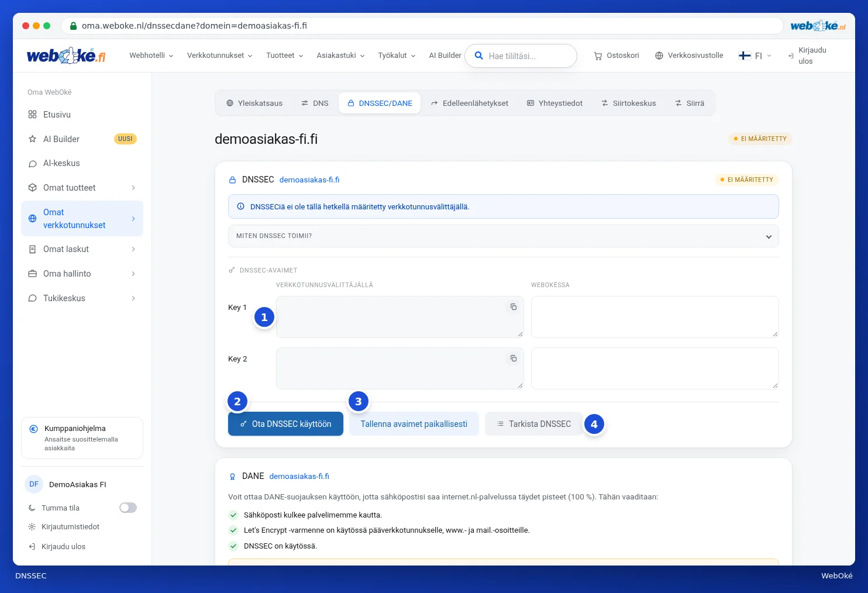Expand Omat tuotteet in sidebar
This screenshot has height=593, width=868.
tap(82, 188)
